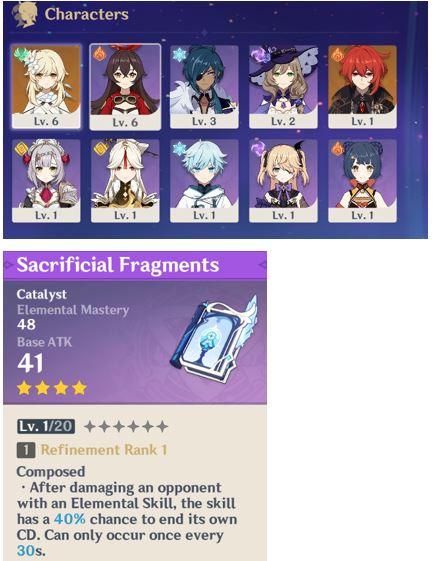
Task: Click the Lv. 1/20 weapon level label
Action: tap(46, 426)
